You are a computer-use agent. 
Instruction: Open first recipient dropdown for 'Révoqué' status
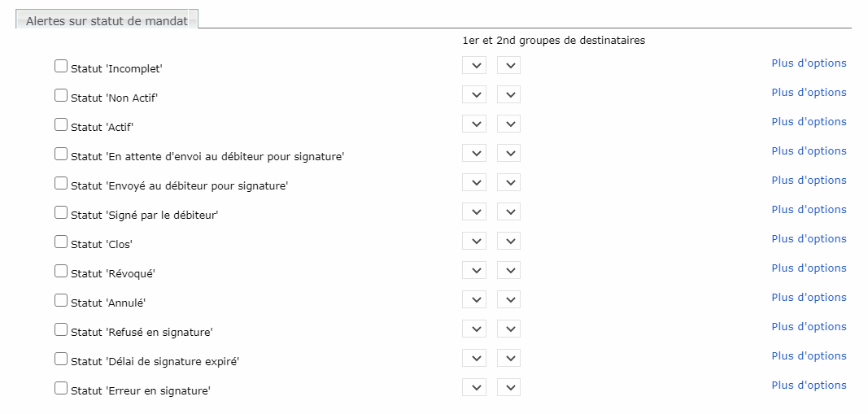point(474,270)
